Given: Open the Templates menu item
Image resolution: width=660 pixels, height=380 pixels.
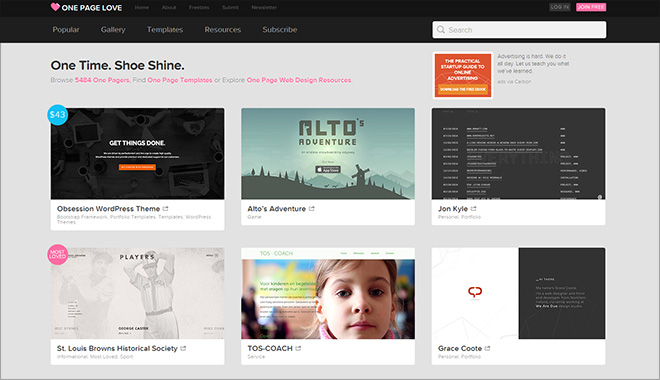Looking at the screenshot, I should (165, 29).
